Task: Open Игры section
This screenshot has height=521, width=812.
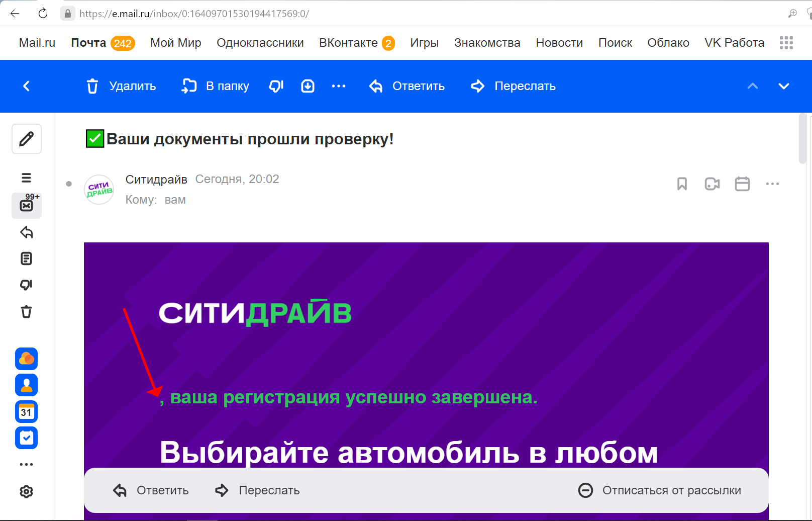Action: click(x=425, y=43)
